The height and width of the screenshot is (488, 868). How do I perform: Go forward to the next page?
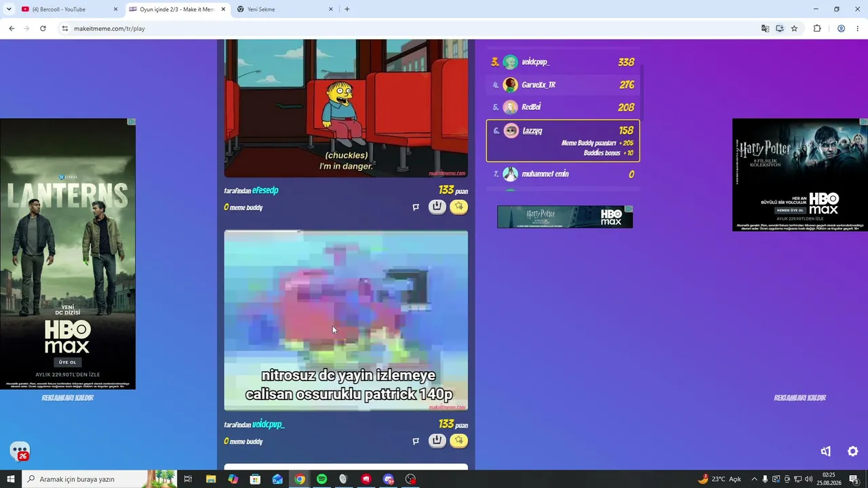click(x=27, y=28)
